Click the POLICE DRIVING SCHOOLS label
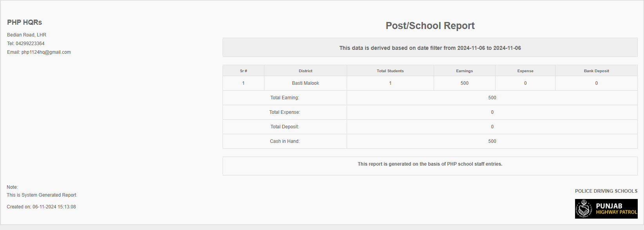The width and height of the screenshot is (644, 230). pyautogui.click(x=606, y=191)
